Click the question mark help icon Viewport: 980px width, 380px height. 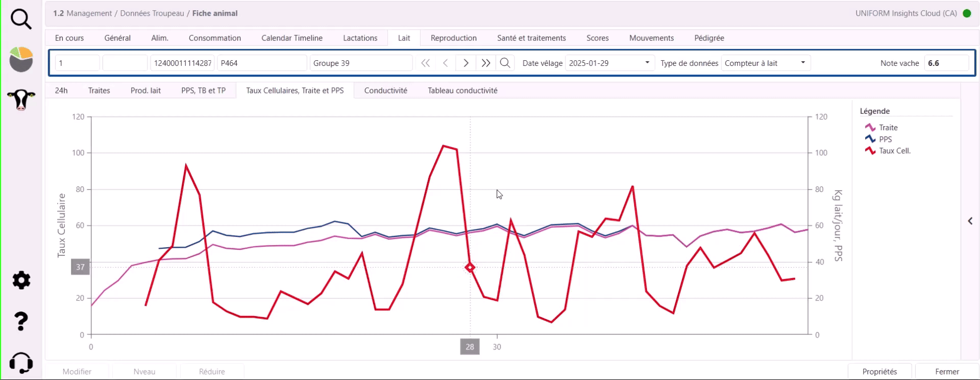click(x=21, y=321)
